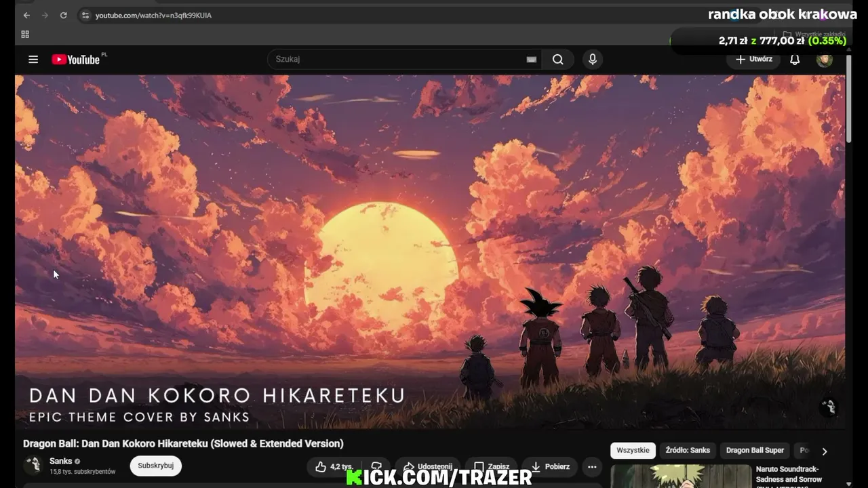Dislike the video with thumbs down
This screenshot has width=868, height=488.
[x=377, y=466]
